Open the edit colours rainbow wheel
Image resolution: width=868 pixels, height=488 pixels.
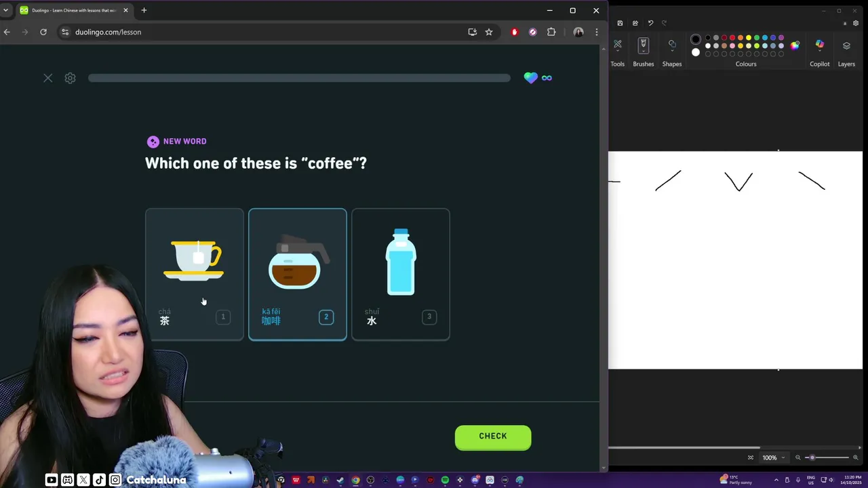tap(795, 45)
